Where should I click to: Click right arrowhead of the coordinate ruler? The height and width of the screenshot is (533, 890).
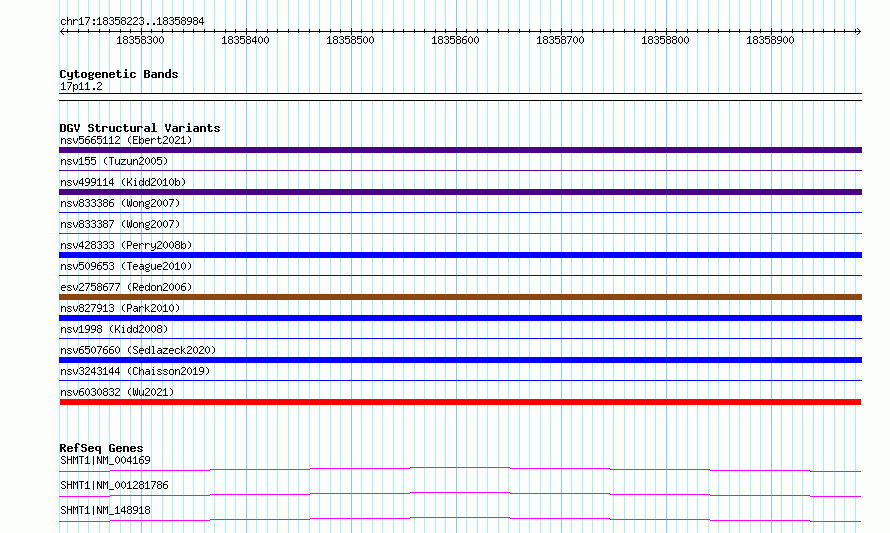pyautogui.click(x=858, y=31)
